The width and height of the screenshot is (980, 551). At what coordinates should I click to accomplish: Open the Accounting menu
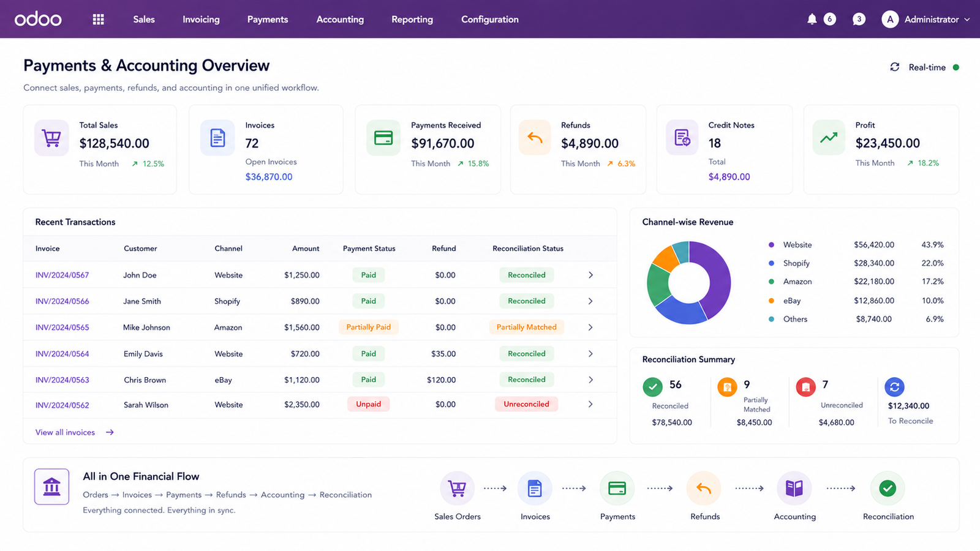point(340,20)
